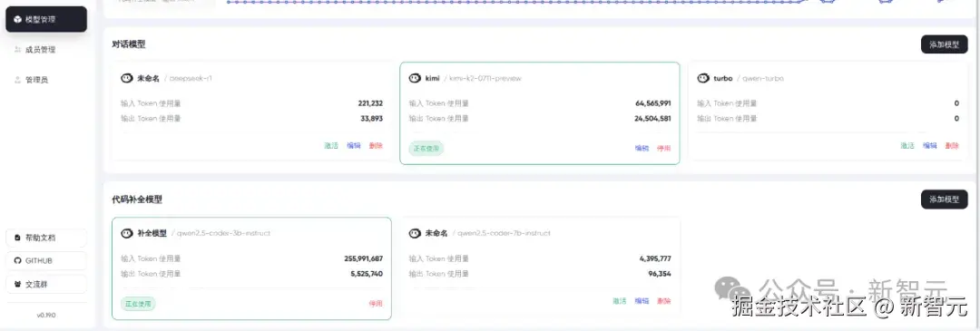Click the deepseek-r1 model logo icon

[127, 78]
